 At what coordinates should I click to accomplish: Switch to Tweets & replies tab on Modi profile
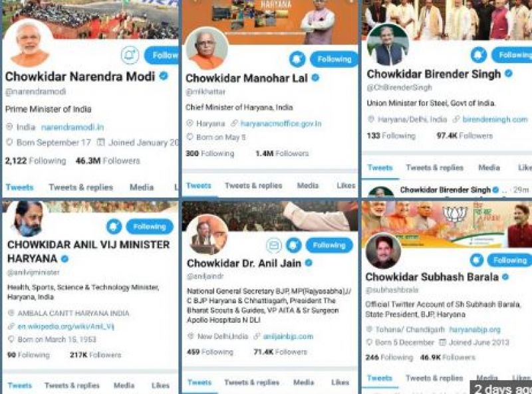80,187
